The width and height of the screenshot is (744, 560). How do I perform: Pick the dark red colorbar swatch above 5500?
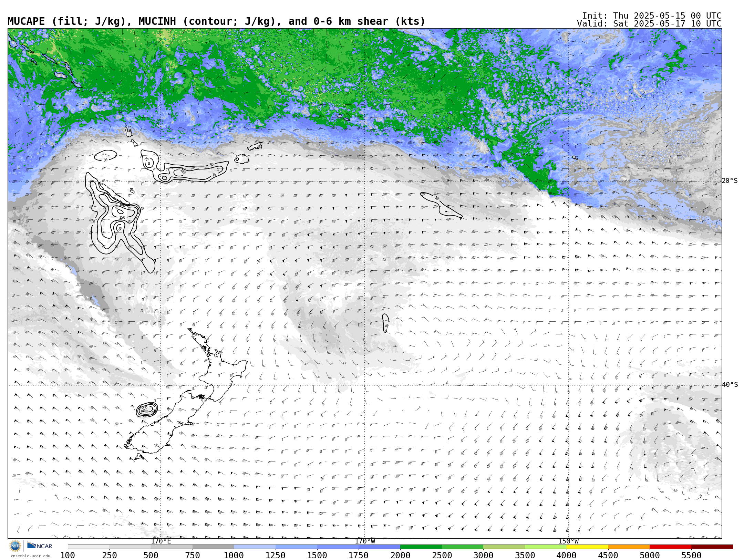[712, 547]
